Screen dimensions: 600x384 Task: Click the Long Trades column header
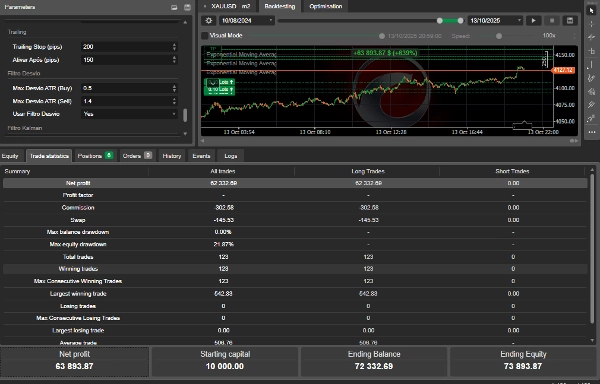coord(368,171)
